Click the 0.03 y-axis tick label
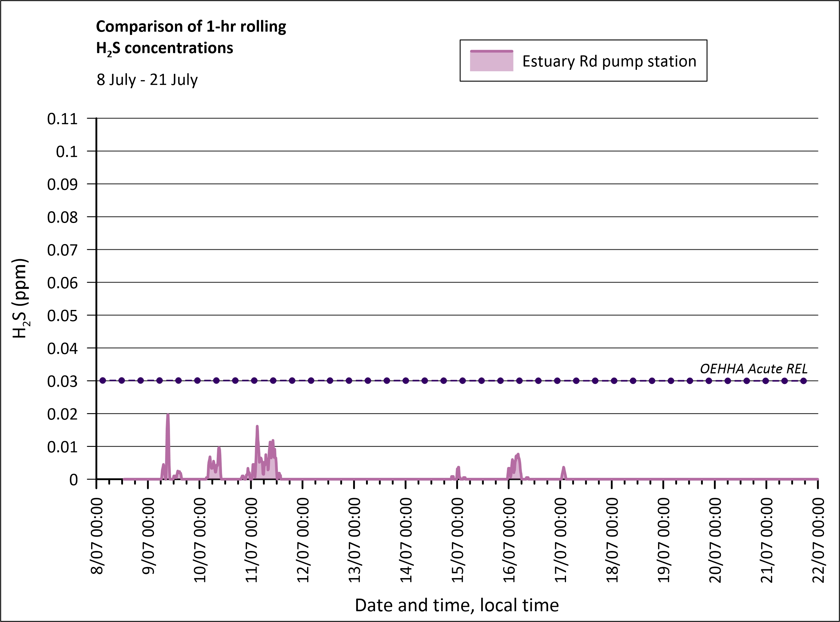 (63, 381)
